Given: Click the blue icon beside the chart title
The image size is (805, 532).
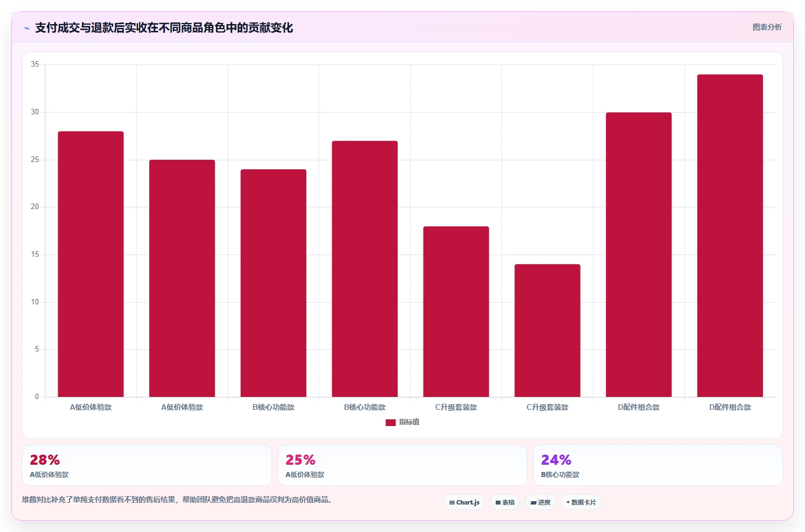Looking at the screenshot, I should pos(26,28).
